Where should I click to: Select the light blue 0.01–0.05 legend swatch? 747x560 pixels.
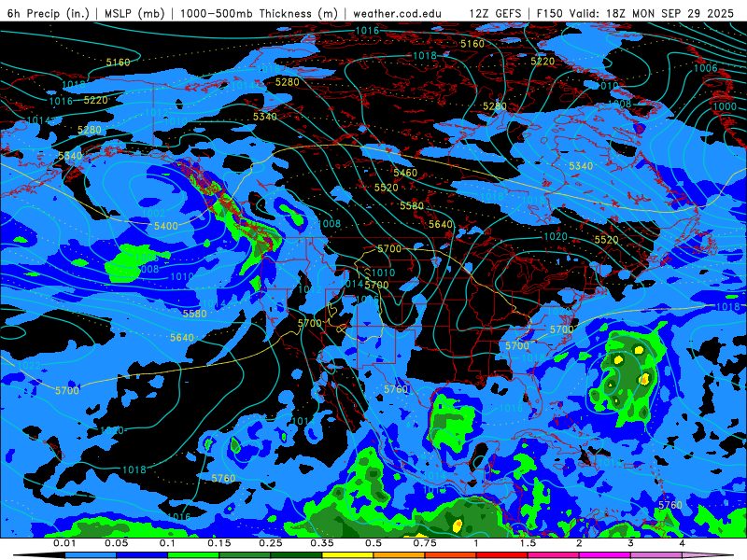[91, 555]
